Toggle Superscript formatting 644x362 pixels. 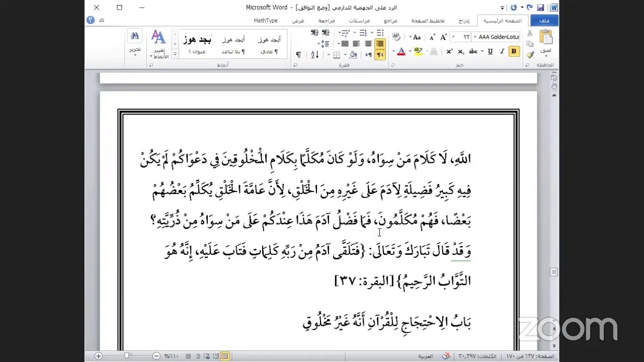[x=449, y=51]
